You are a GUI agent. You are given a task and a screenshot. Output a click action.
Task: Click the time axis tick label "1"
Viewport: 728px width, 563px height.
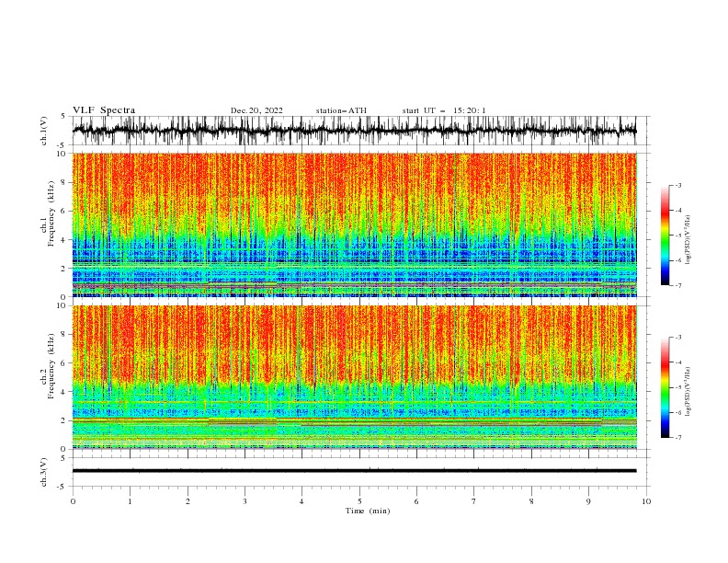[x=130, y=501]
